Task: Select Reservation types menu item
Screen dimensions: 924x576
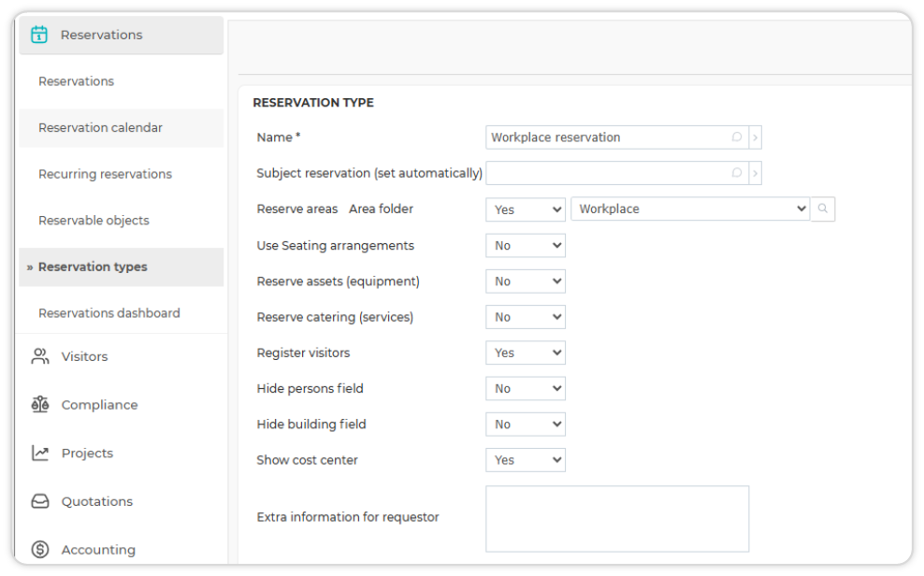Action: 122,266
